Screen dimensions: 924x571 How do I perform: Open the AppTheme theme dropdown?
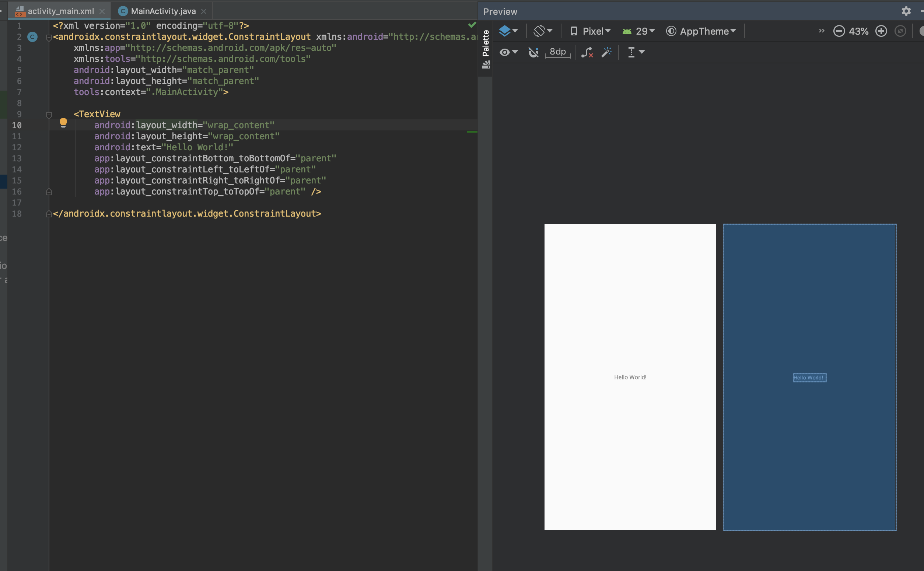701,31
